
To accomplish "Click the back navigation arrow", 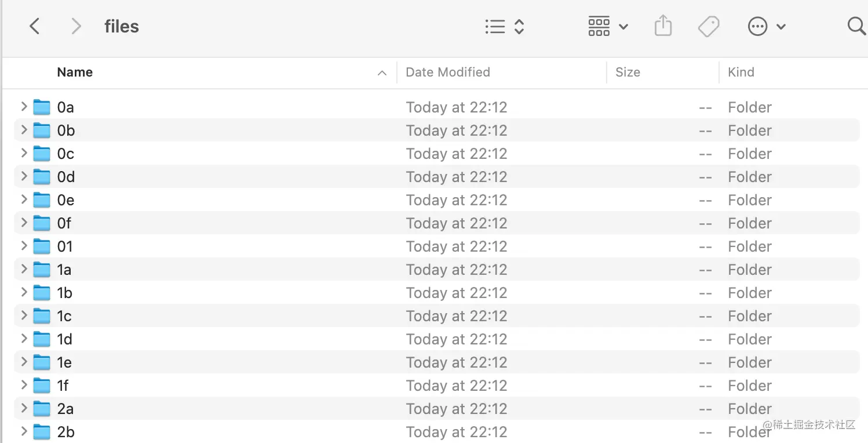I will [x=35, y=26].
